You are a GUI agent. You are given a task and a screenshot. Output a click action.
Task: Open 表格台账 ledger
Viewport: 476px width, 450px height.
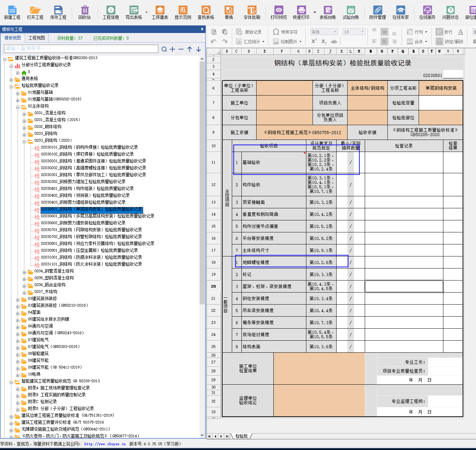328,12
